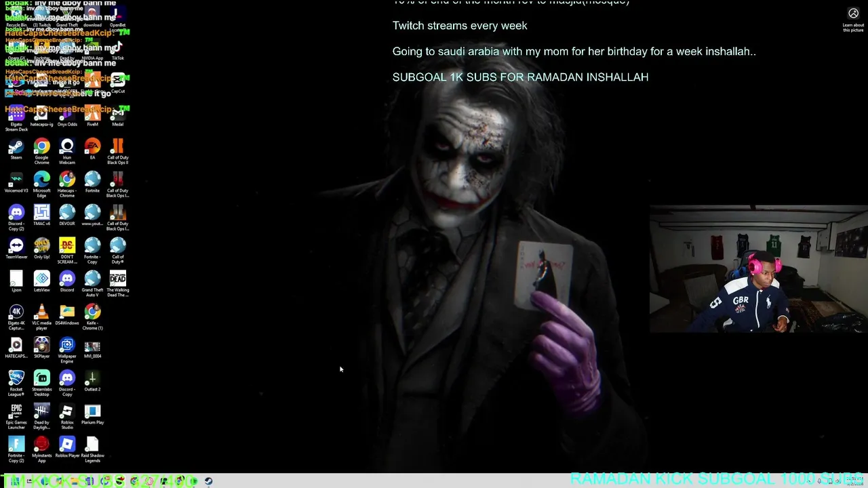The image size is (868, 488).
Task: Open the Steam desktop shortcut
Action: [x=16, y=150]
